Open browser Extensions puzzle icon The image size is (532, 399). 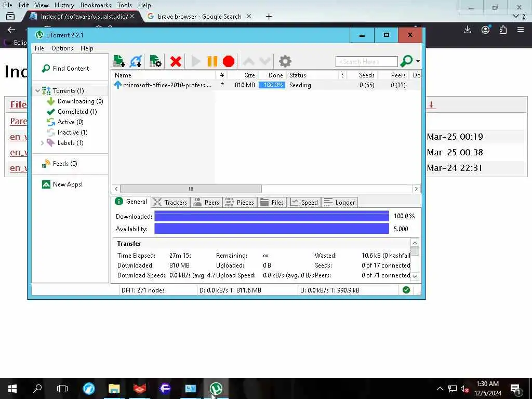503,30
